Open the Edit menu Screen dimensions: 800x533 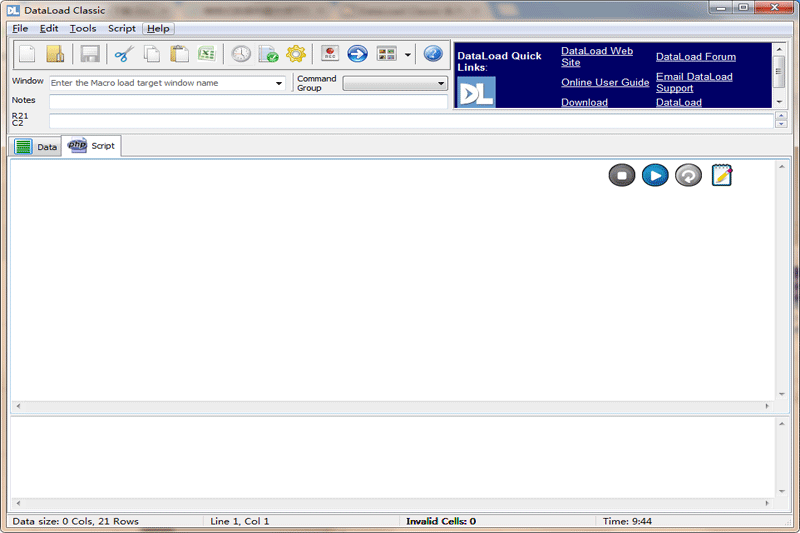(x=49, y=29)
